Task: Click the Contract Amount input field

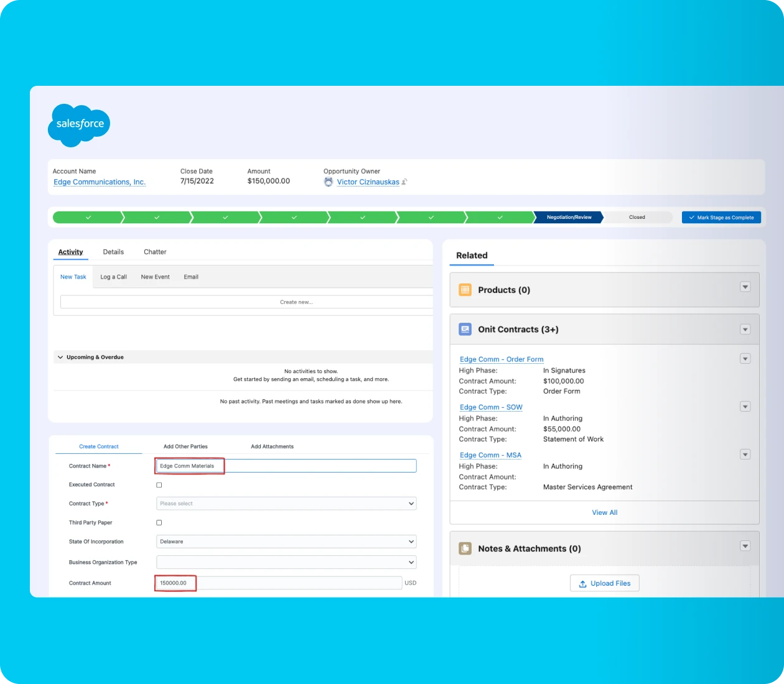Action: tap(279, 583)
